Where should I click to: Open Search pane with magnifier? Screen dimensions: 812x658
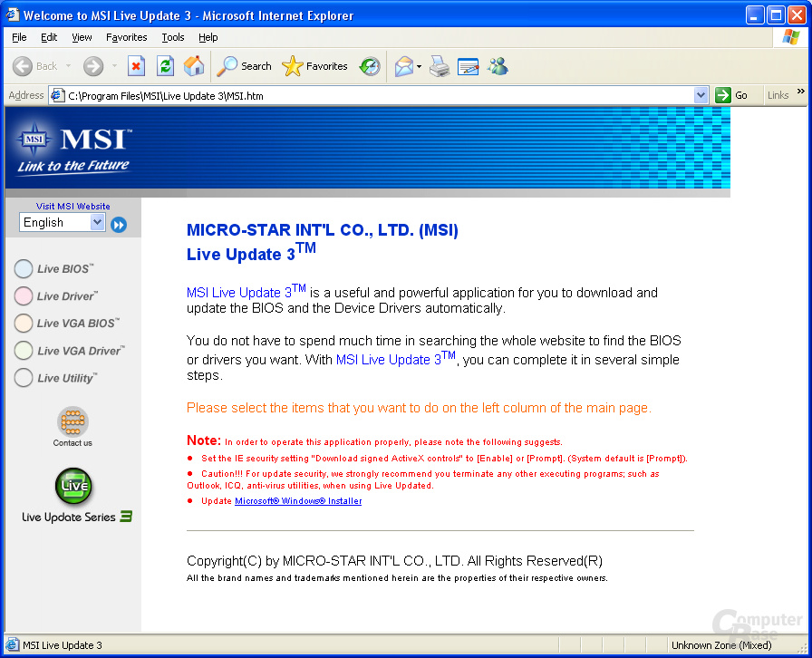click(x=244, y=66)
